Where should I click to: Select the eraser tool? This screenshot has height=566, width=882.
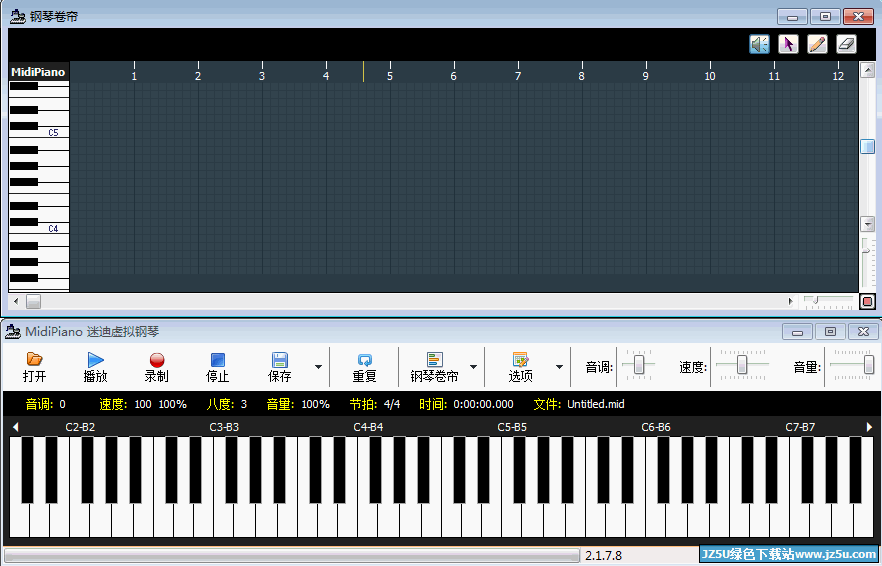coord(846,44)
